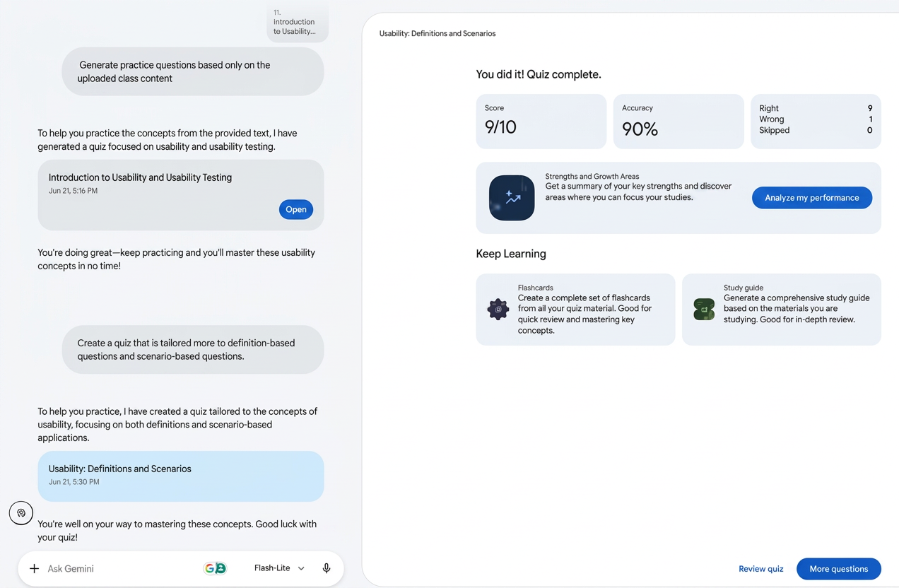Click the Ask Gemini input field
The width and height of the screenshot is (899, 588).
click(120, 568)
